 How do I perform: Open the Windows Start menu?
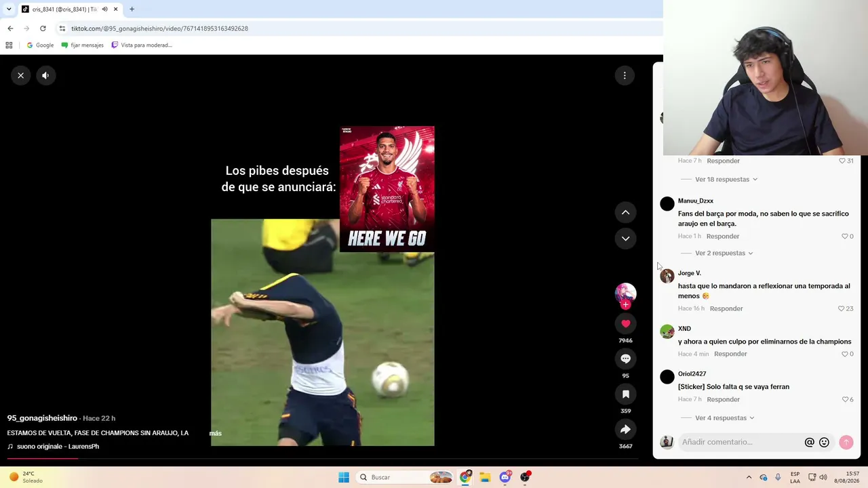click(x=344, y=477)
